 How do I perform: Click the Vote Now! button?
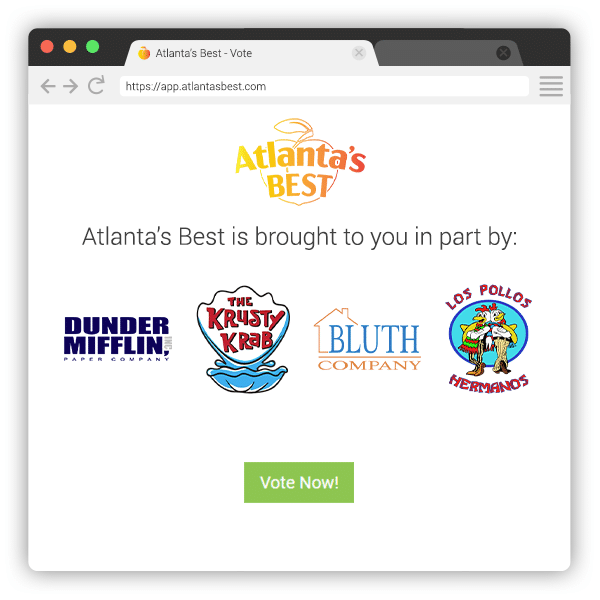coord(299,482)
